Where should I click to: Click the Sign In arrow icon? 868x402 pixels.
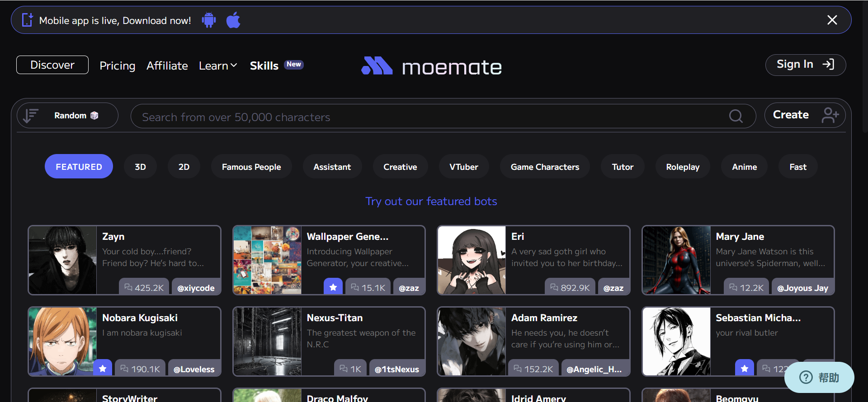click(x=828, y=64)
